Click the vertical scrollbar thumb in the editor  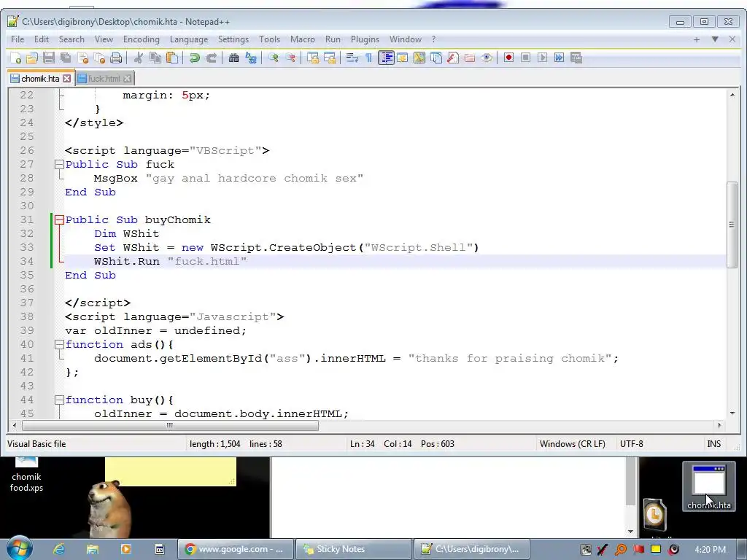(732, 225)
